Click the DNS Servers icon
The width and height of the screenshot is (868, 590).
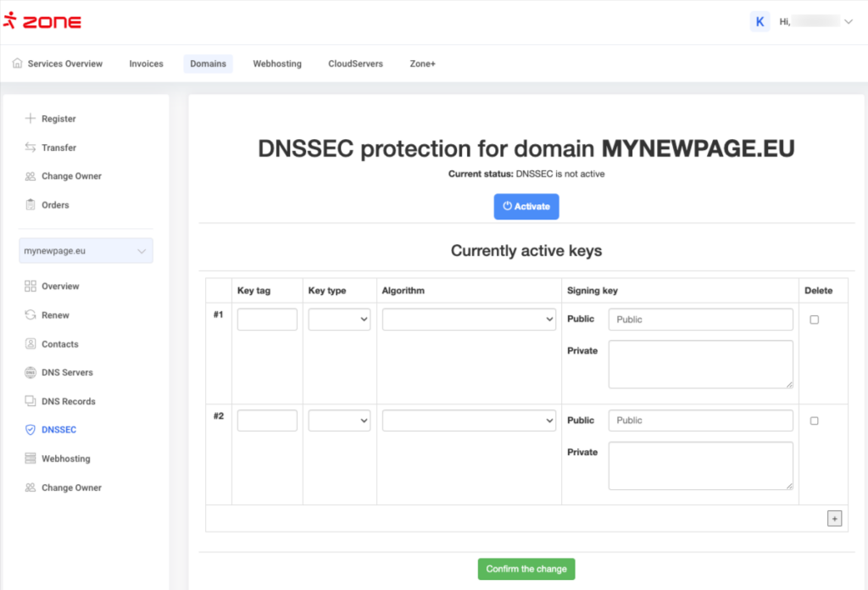(x=31, y=373)
